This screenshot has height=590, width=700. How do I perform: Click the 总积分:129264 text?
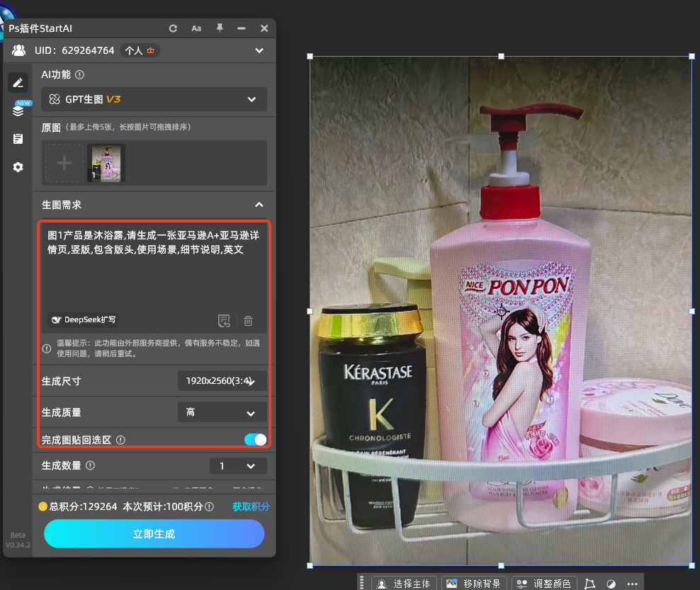83,506
